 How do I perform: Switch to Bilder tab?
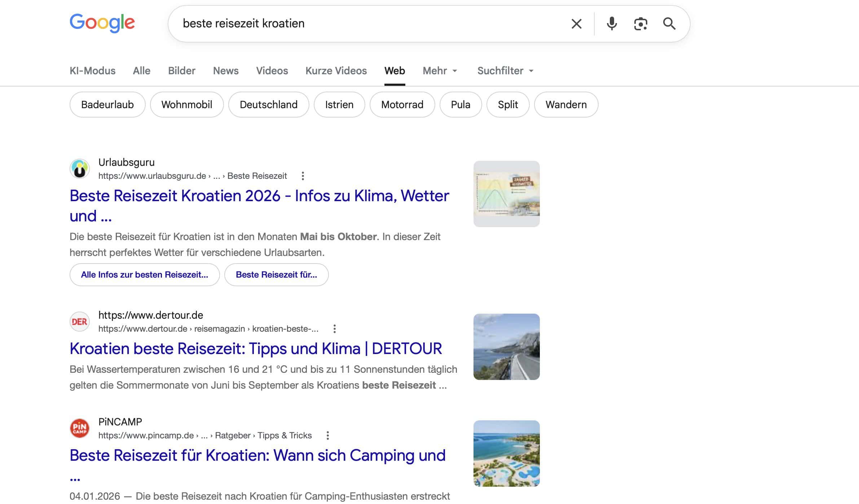[x=181, y=71]
